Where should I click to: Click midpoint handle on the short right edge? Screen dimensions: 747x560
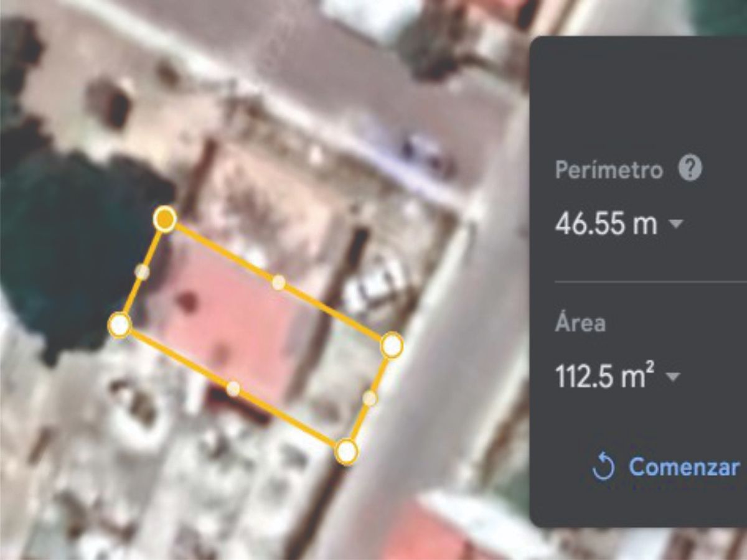point(370,398)
